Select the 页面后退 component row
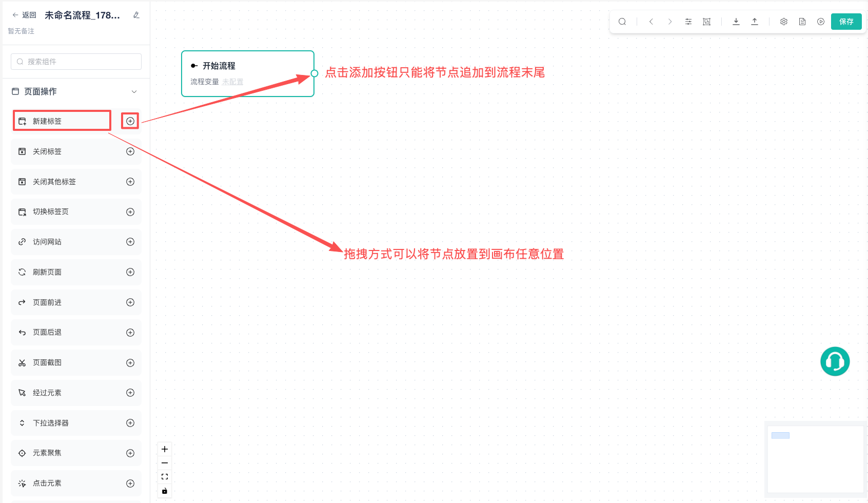The image size is (868, 503). click(x=76, y=333)
